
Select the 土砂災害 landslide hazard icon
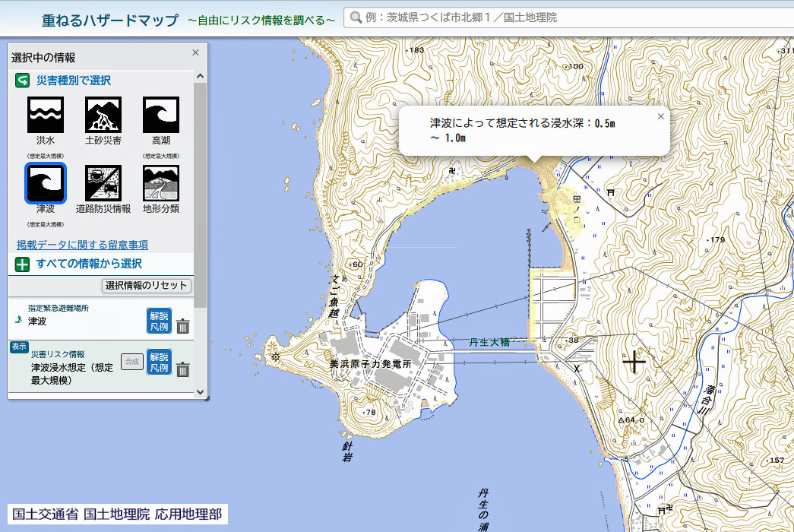[x=103, y=116]
